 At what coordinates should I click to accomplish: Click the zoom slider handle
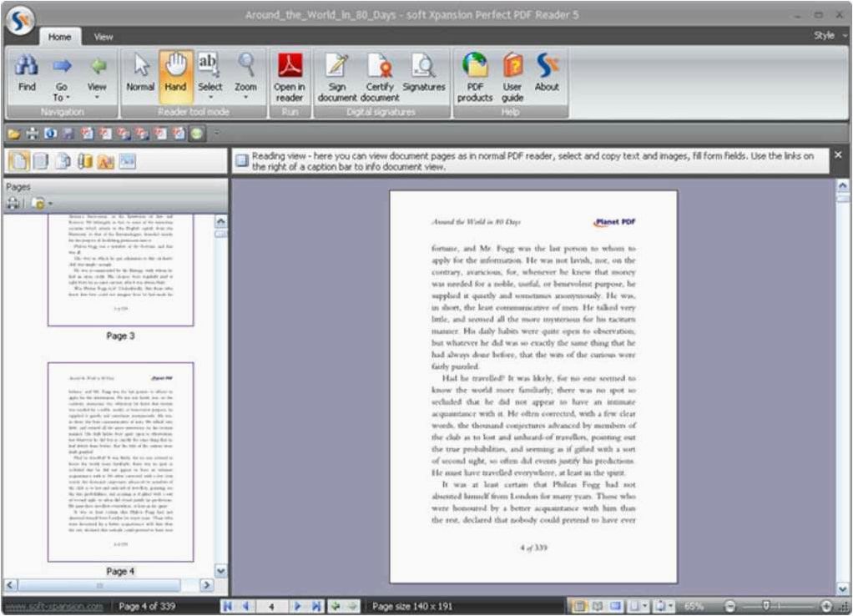[766, 606]
